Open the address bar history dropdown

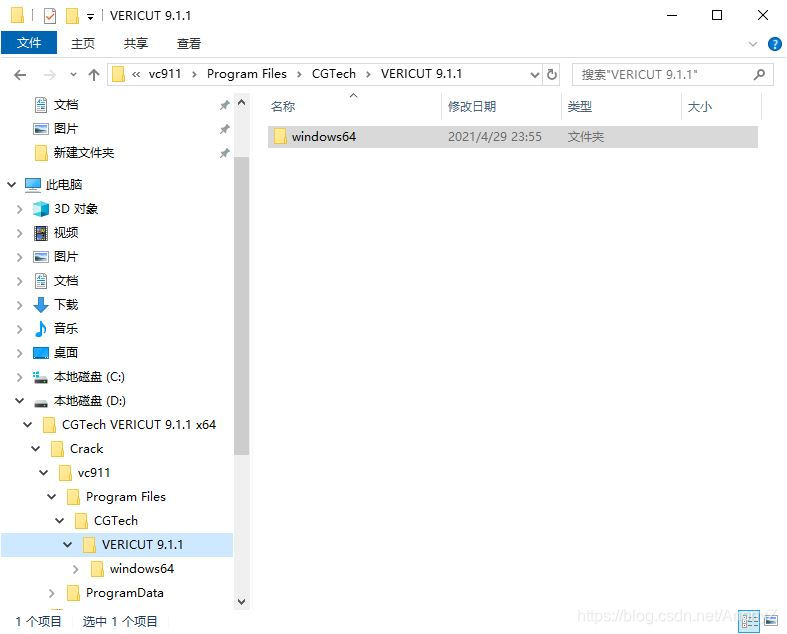[x=535, y=75]
